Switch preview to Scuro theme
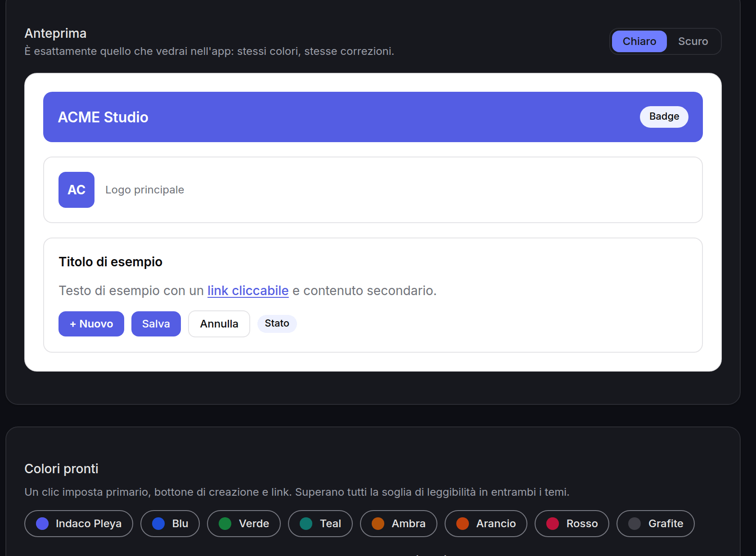This screenshot has width=756, height=556. (693, 41)
